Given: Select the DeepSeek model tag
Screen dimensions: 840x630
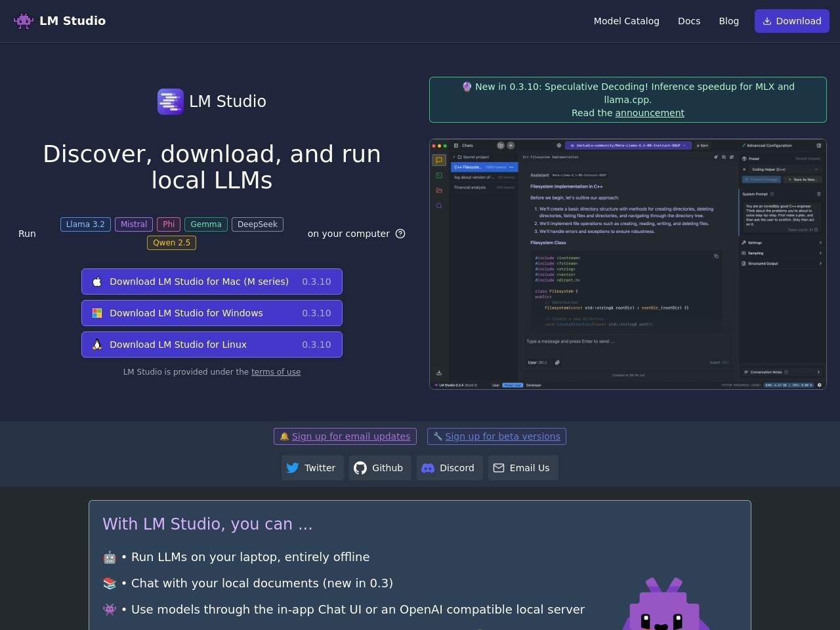Looking at the screenshot, I should pos(257,224).
